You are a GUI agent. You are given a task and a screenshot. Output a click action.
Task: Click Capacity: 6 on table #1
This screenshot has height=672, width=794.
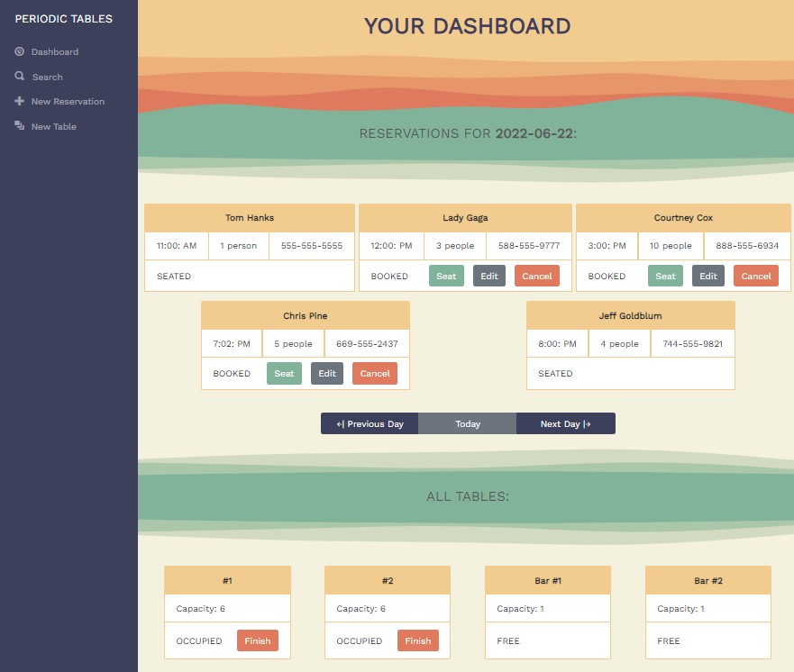(200, 609)
